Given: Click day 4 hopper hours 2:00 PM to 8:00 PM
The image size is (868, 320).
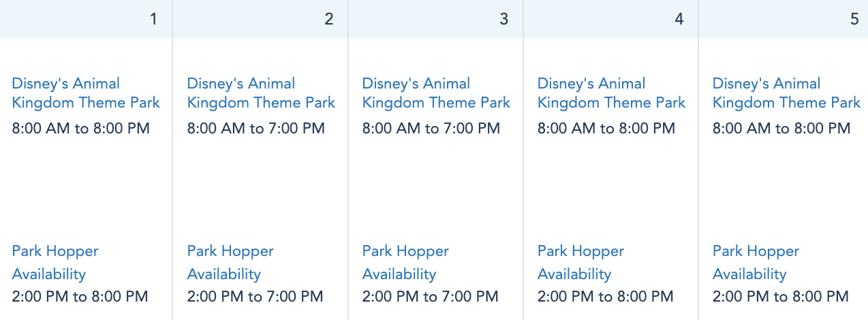Looking at the screenshot, I should tap(606, 297).
